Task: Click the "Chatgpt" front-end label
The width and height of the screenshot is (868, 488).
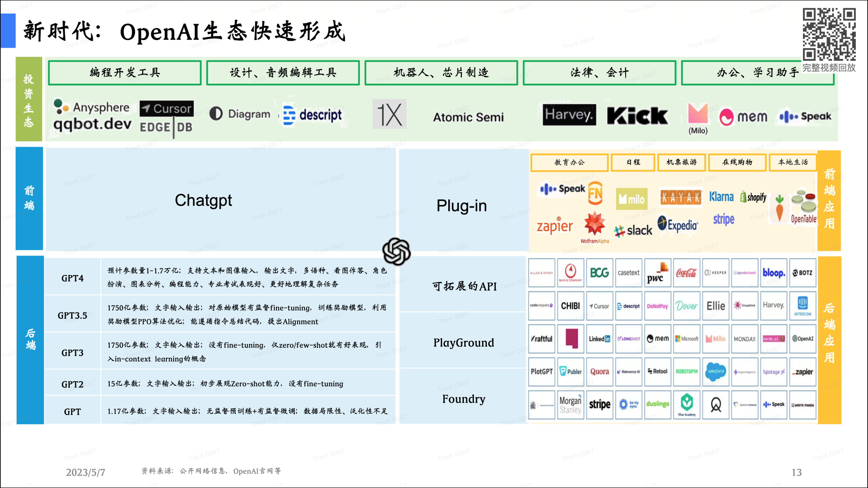Action: click(203, 200)
